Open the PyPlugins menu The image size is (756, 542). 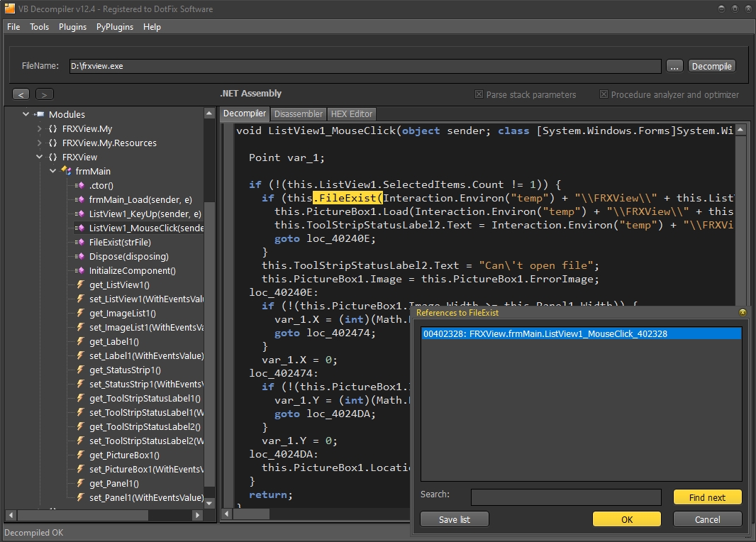[115, 27]
